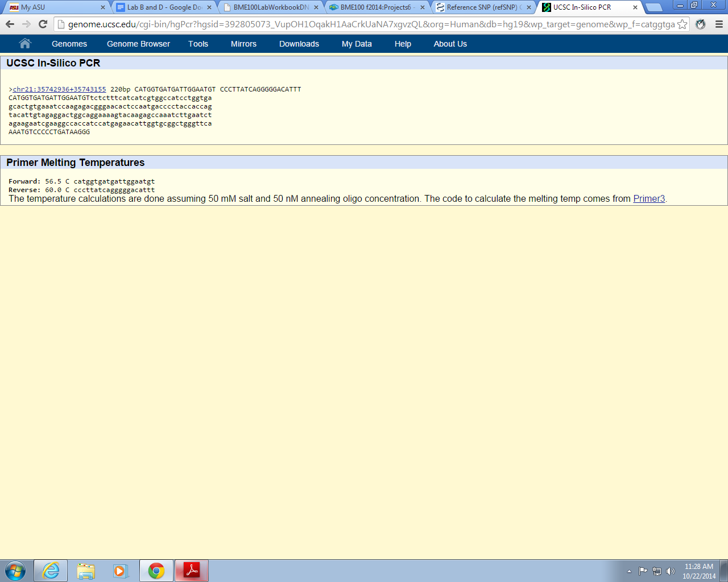Close the UCSC In-Silico PCR tab
The width and height of the screenshot is (728, 582).
(635, 7)
